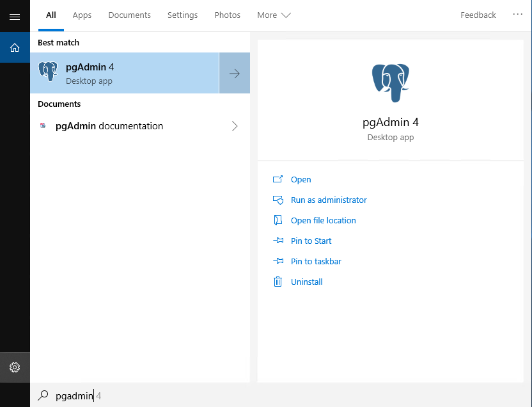Viewport: 532px width, 407px height.
Task: Switch to the Photos tab
Action: click(228, 15)
